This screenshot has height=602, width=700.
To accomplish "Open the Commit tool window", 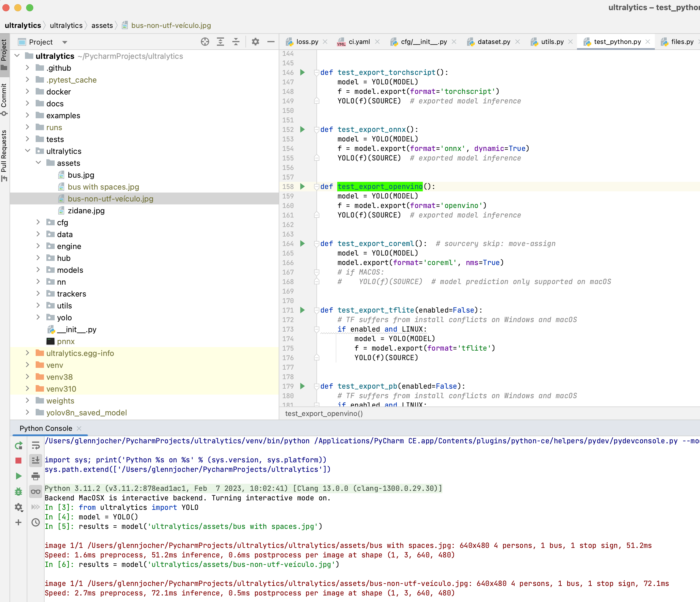I will click(x=4, y=98).
